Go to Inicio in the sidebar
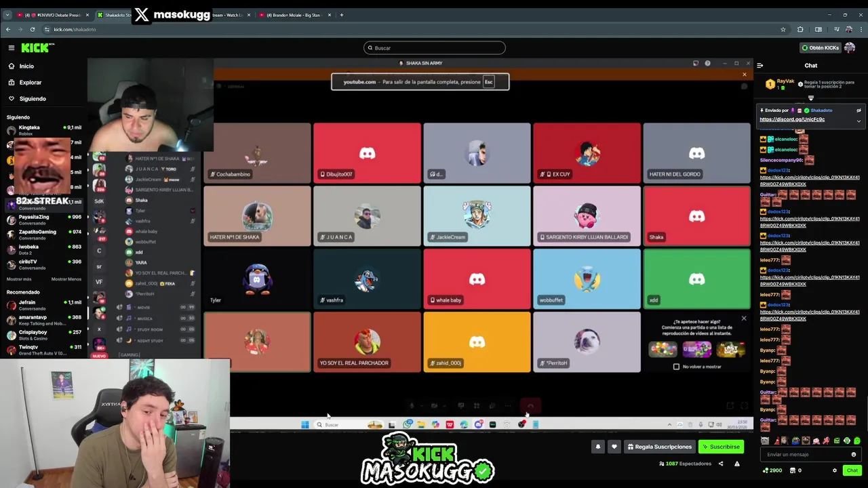Image resolution: width=868 pixels, height=488 pixels. click(x=26, y=66)
